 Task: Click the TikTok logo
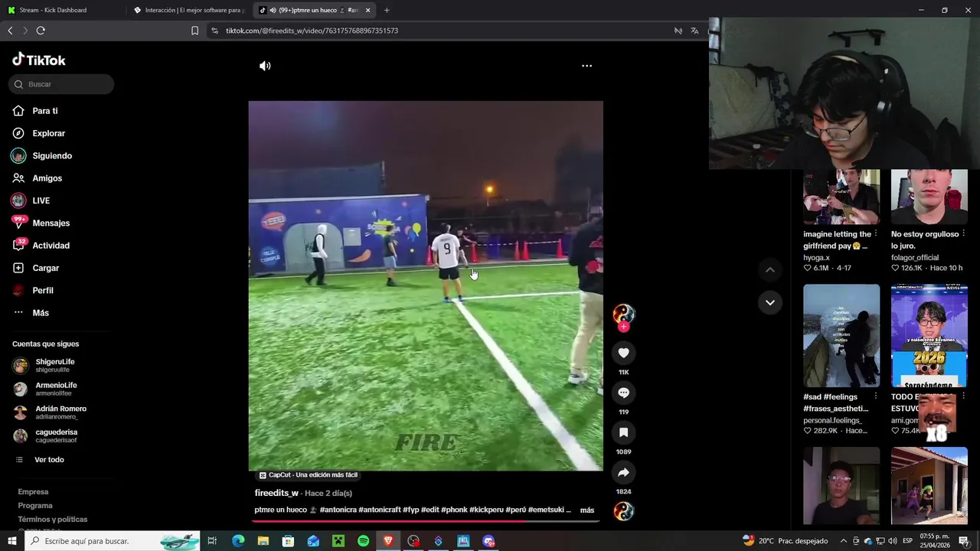coord(39,60)
